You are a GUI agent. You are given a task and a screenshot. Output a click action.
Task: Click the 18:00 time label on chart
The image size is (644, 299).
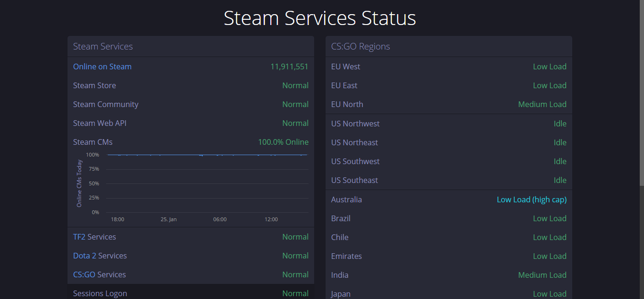point(117,219)
